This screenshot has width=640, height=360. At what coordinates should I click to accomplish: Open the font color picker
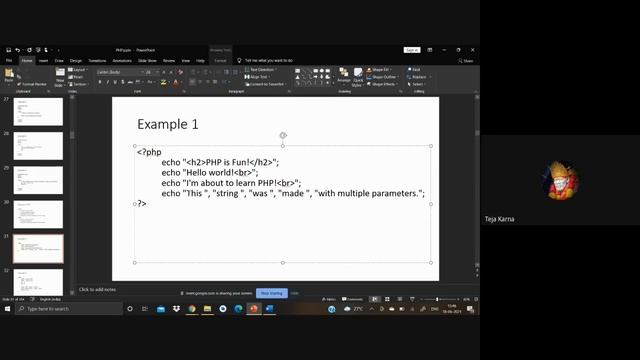[176, 82]
